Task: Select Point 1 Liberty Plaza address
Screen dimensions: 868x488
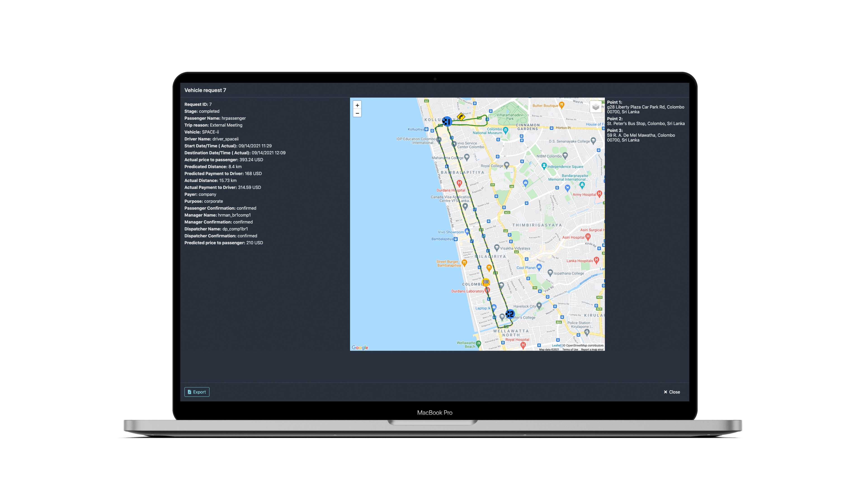Action: [646, 109]
